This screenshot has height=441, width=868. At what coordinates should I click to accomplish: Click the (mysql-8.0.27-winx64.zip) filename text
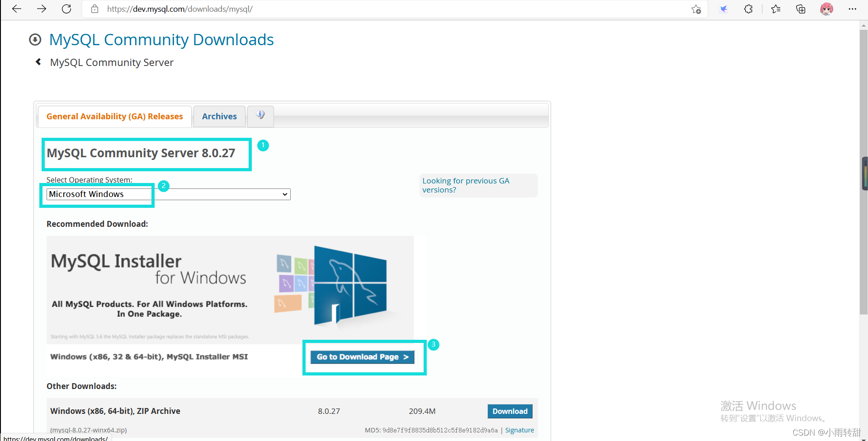pyautogui.click(x=89, y=430)
